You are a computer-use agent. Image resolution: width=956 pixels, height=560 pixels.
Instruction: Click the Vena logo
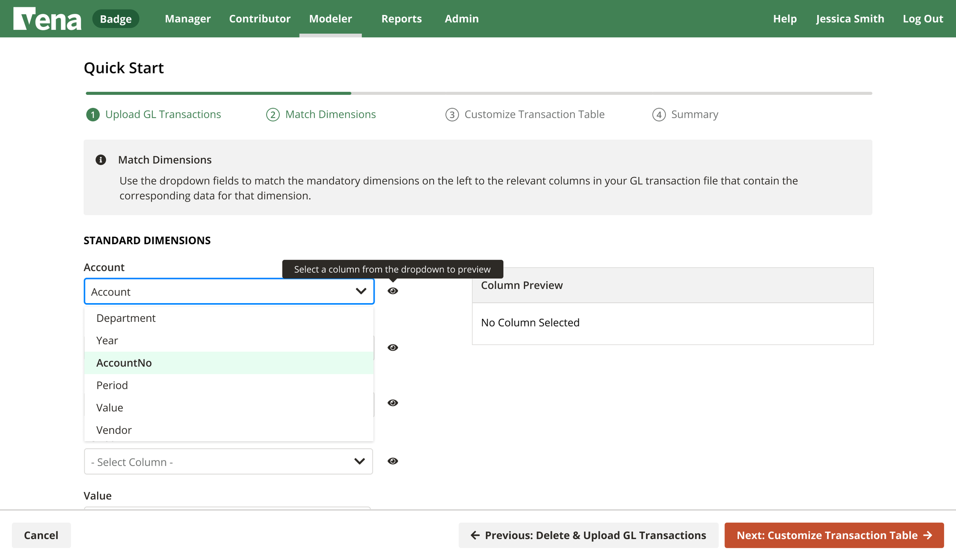coord(47,18)
